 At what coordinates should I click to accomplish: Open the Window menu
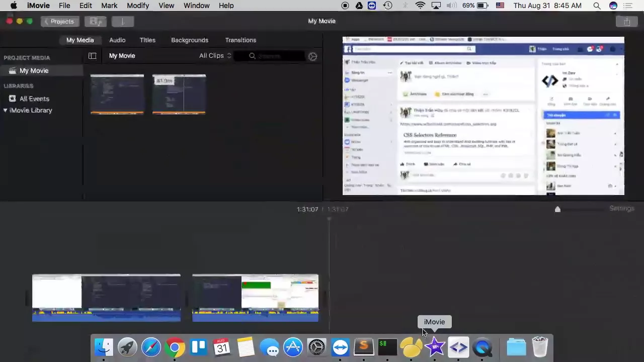(x=197, y=6)
